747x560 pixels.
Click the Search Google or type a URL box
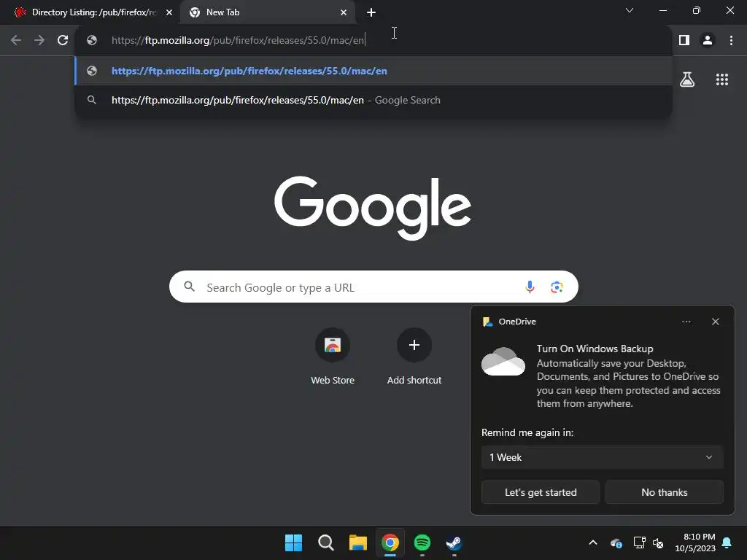pos(373,287)
